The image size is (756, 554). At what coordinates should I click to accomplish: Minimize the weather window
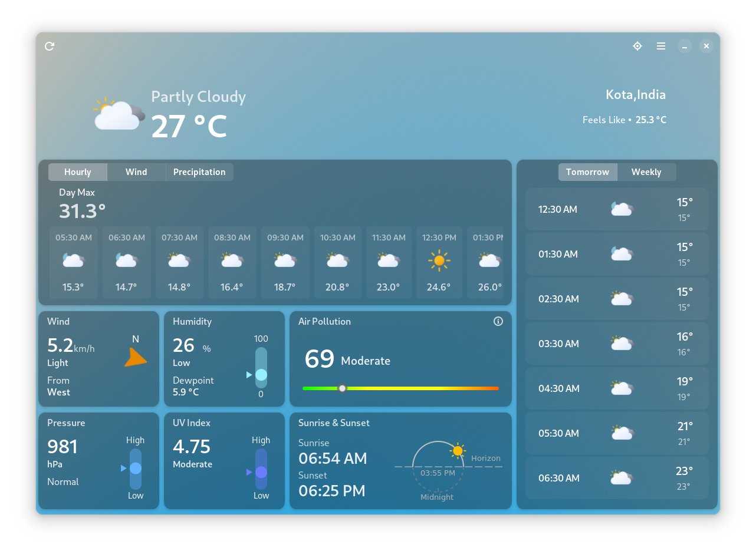(684, 46)
